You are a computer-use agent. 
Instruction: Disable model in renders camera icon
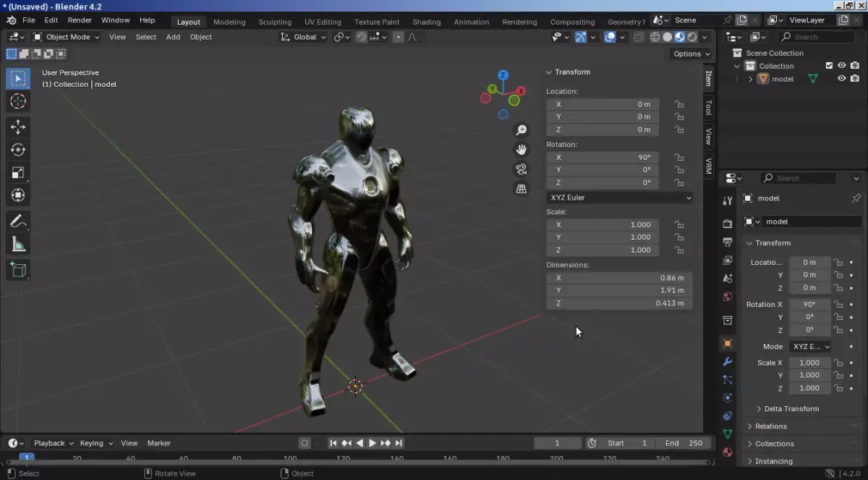point(855,79)
